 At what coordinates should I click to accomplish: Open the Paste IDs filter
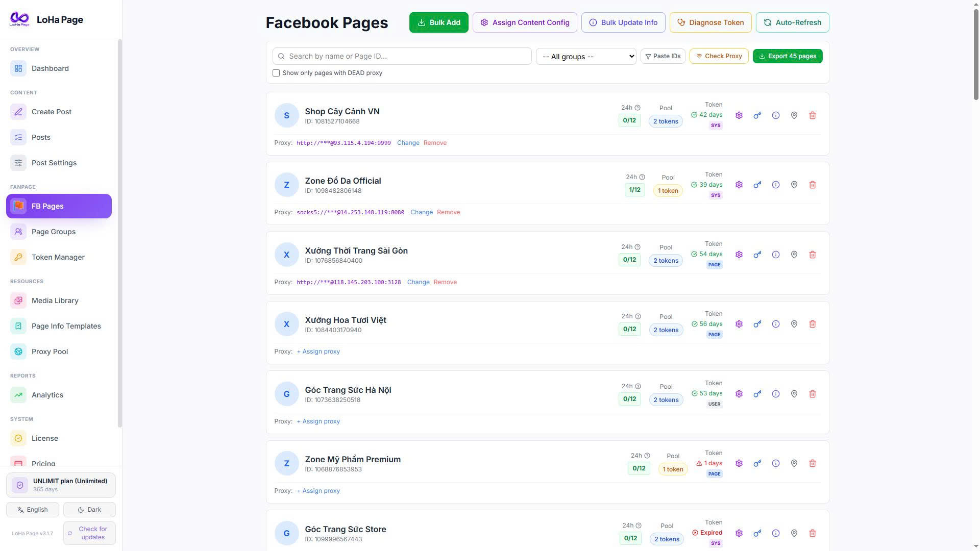pos(663,56)
